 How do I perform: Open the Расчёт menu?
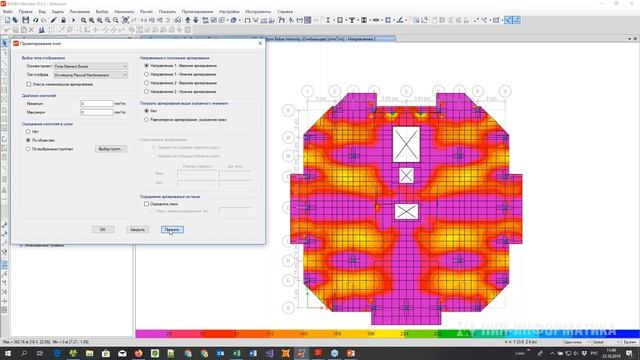pyautogui.click(x=146, y=12)
